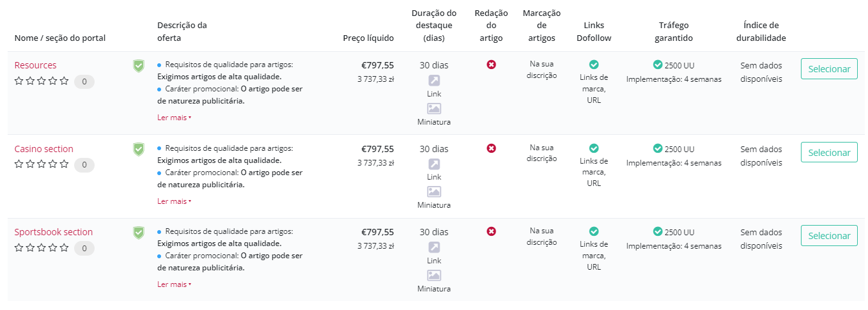
Task: Click the Link arrow icon in Resources row
Action: [x=434, y=81]
